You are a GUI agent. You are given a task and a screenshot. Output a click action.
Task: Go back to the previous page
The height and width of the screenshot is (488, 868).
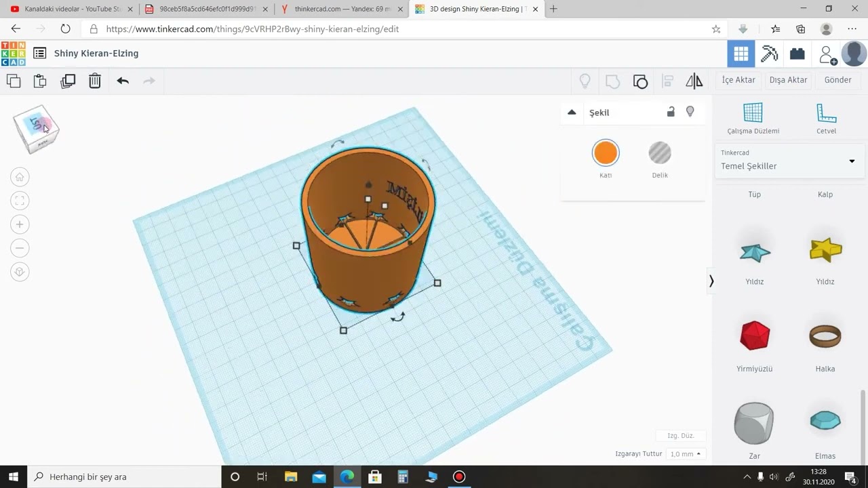16,29
